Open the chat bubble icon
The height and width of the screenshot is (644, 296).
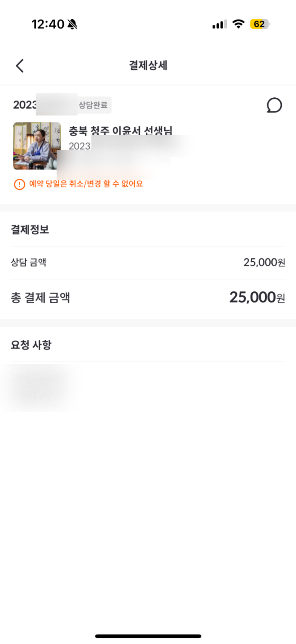[274, 105]
